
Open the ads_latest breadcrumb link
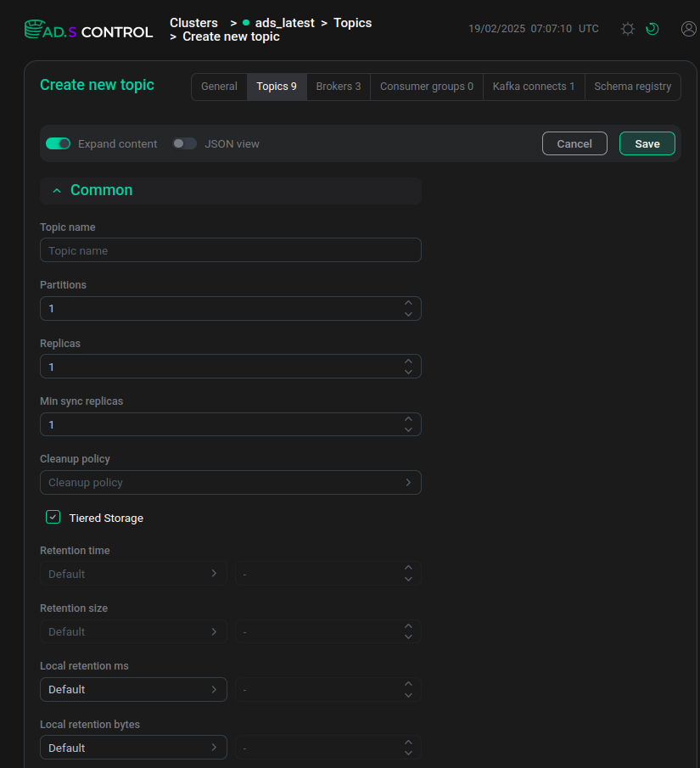click(284, 23)
